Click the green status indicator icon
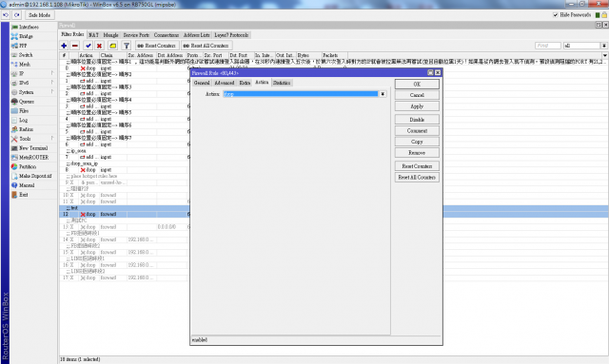609x364 pixels. click(598, 15)
